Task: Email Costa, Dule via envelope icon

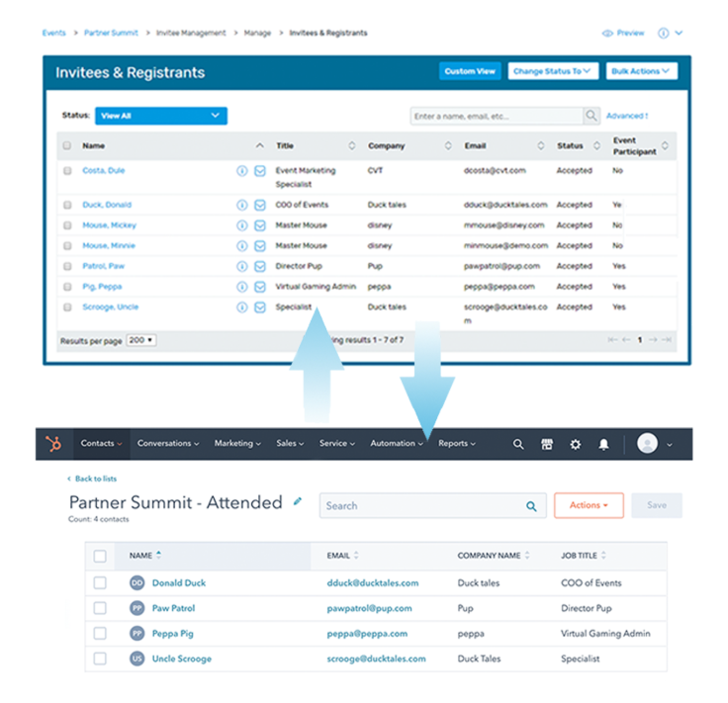Action: tap(260, 171)
